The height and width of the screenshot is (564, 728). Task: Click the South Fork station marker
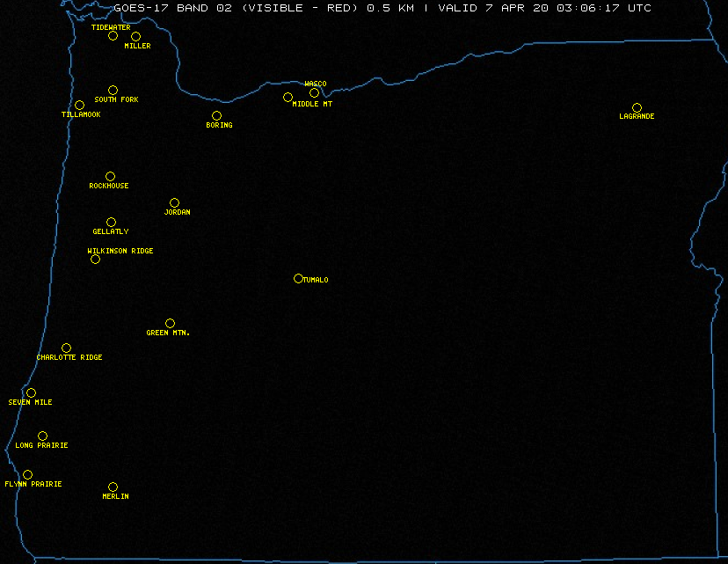pos(113,91)
